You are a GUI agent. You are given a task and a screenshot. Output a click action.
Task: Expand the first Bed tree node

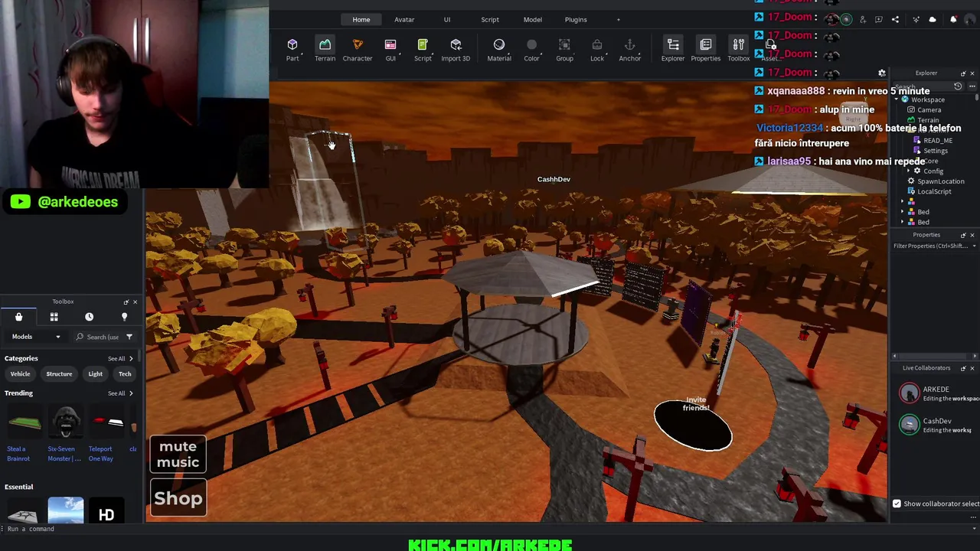[902, 212]
